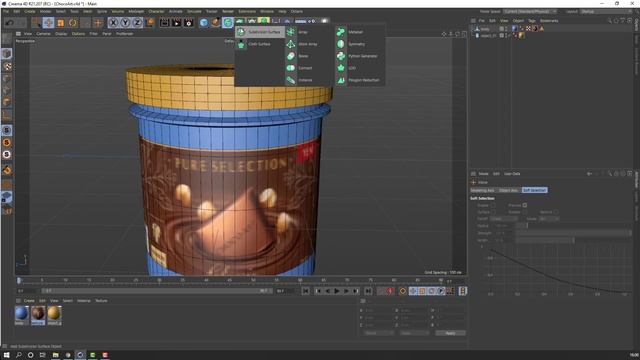This screenshot has width=640, height=360.
Task: Select the Move tool in the toolbar
Action: 48,23
